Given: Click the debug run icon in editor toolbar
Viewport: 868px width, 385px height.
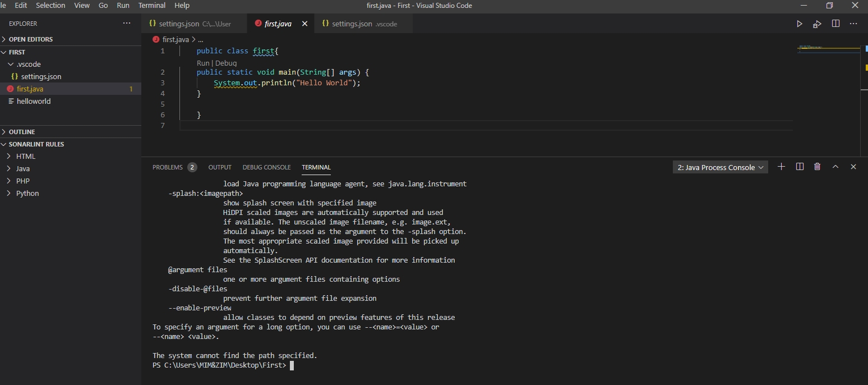Looking at the screenshot, I should click(818, 24).
